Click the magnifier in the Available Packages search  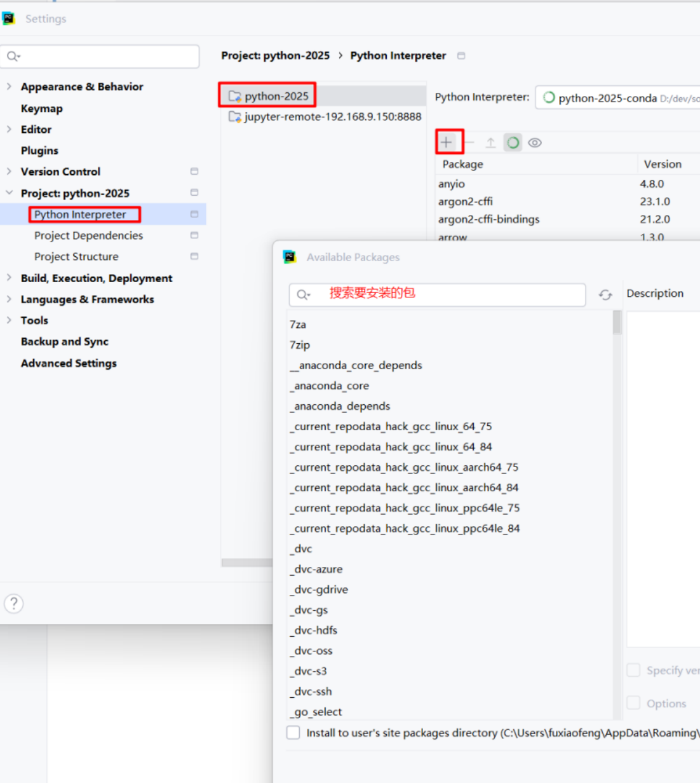(x=303, y=294)
